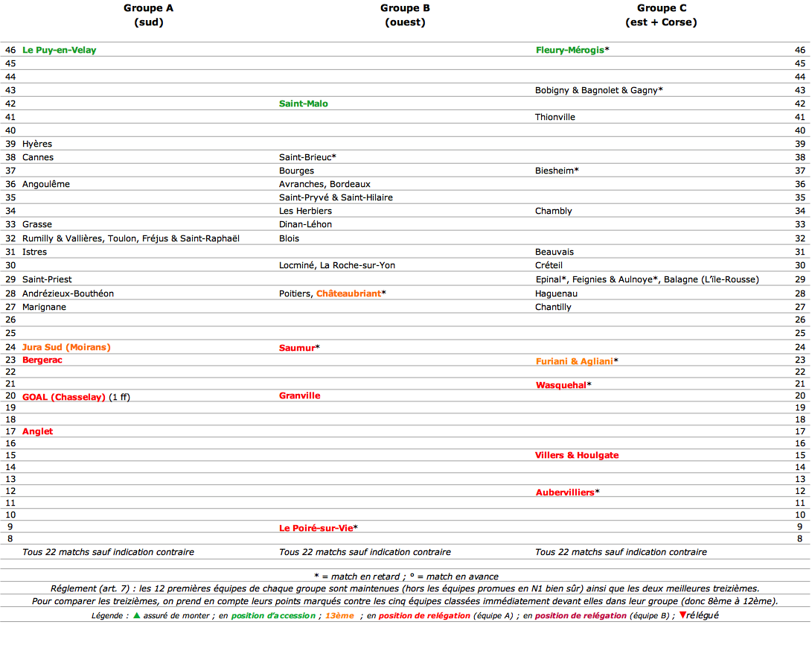Click Chambly at 34 points
The image size is (812, 645).
(x=554, y=212)
